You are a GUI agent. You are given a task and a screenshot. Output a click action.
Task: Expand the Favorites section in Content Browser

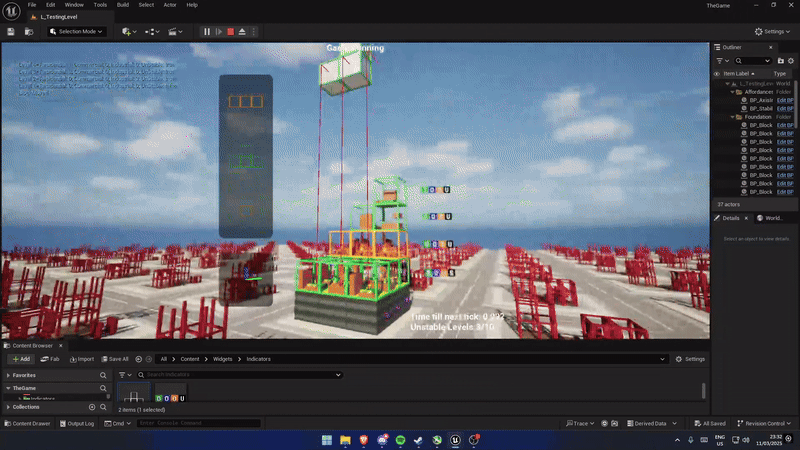coord(7,375)
